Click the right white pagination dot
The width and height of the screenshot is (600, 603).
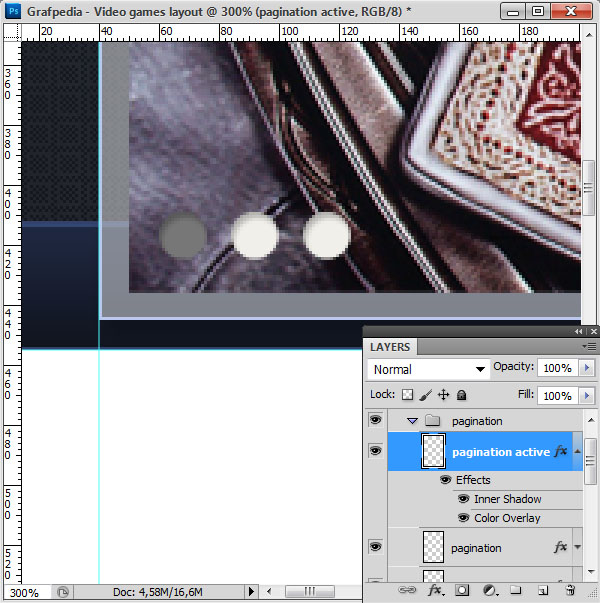click(327, 235)
